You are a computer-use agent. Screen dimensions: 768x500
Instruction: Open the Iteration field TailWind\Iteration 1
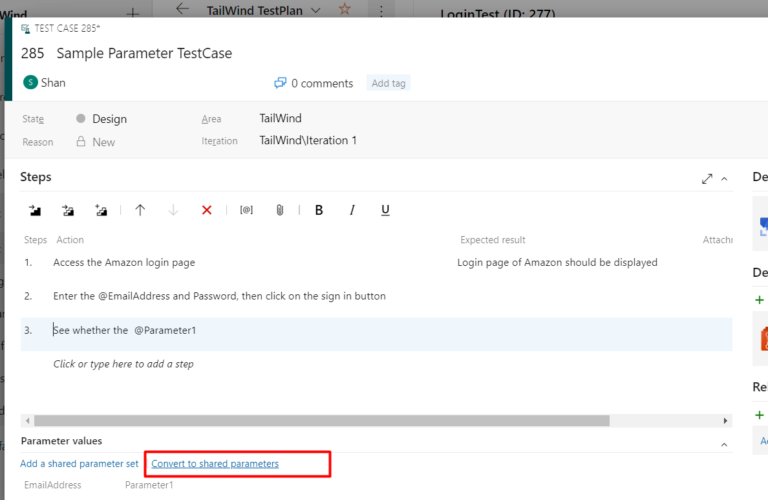click(308, 141)
